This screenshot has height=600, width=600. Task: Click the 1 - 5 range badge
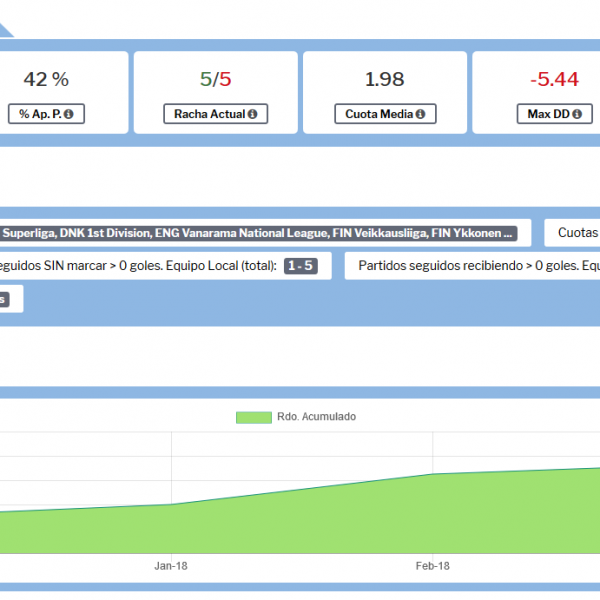coord(300,266)
